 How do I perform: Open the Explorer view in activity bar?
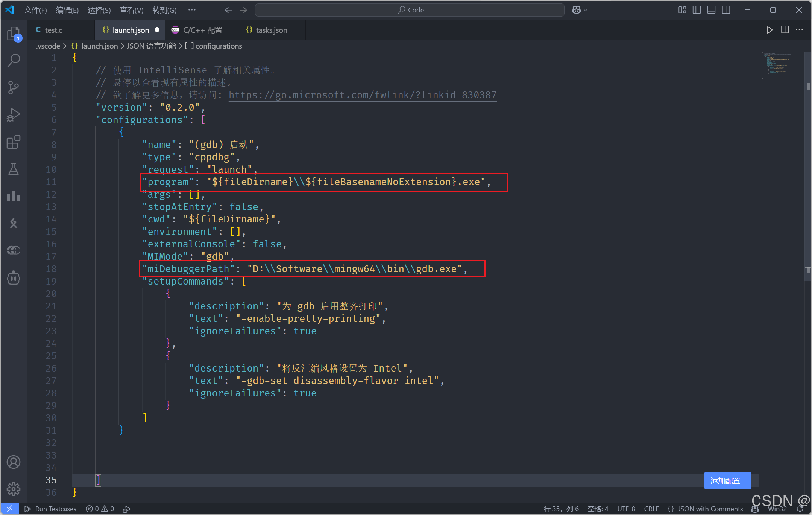point(14,34)
